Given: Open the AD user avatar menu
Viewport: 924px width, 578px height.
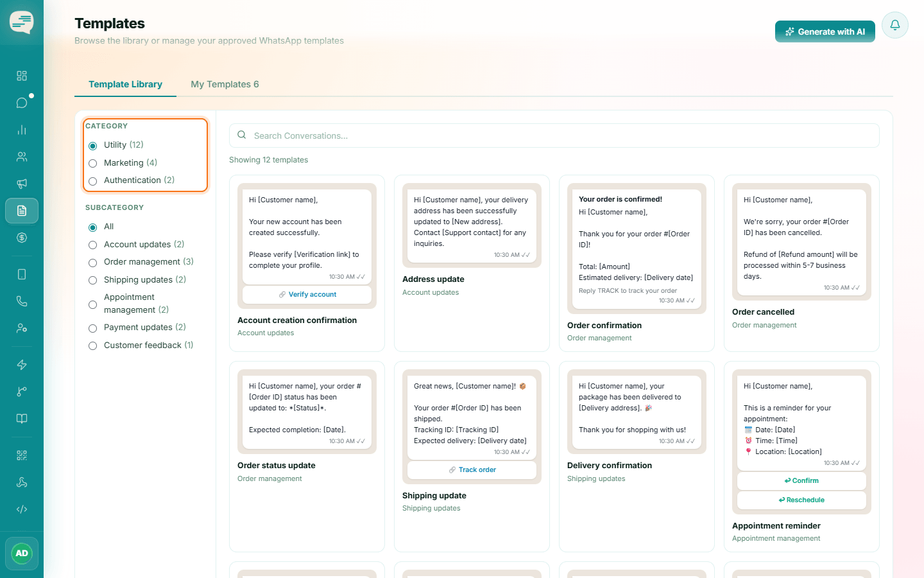Looking at the screenshot, I should click(x=22, y=554).
